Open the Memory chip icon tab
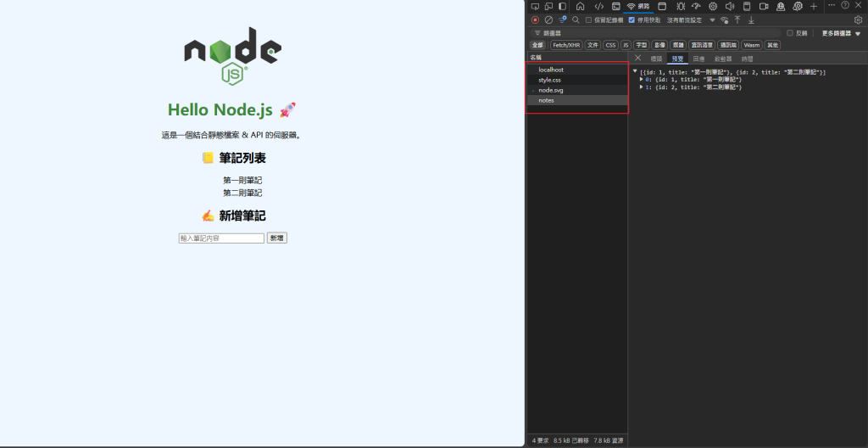The image size is (868, 448). tap(713, 6)
